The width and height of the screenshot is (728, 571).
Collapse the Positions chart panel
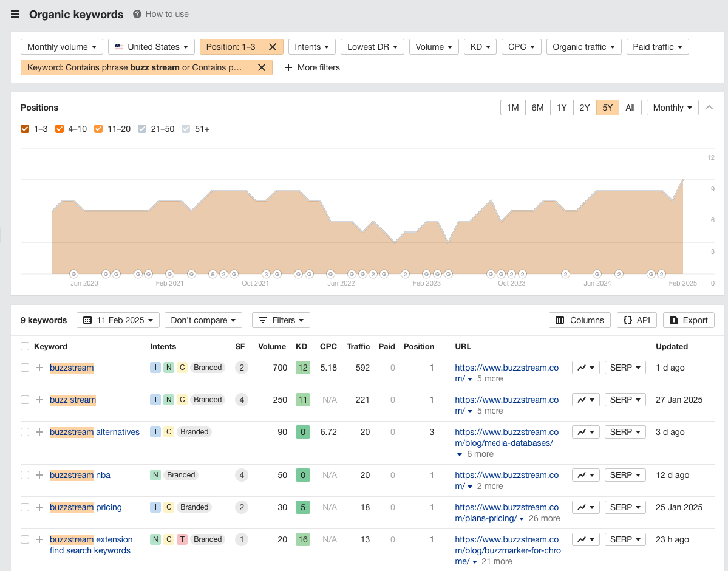(709, 108)
